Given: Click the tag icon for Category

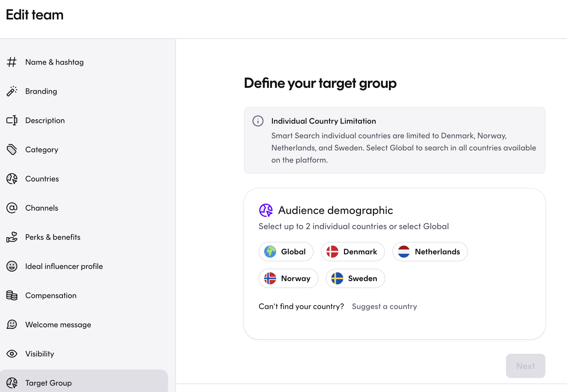Looking at the screenshot, I should 12,150.
